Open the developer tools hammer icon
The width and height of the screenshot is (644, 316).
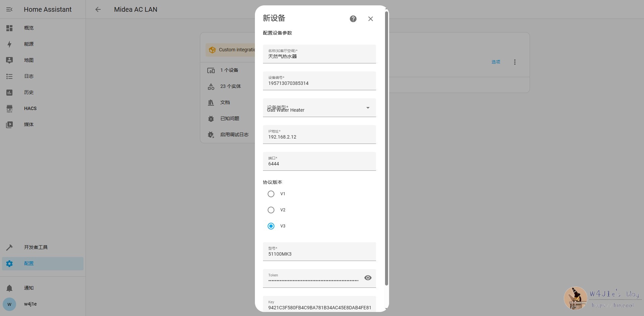[9, 247]
